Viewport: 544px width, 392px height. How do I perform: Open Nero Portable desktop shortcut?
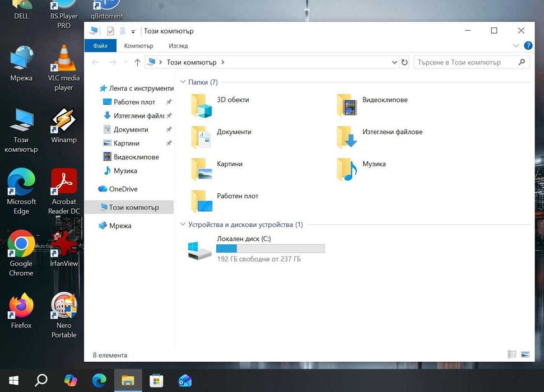[64, 315]
